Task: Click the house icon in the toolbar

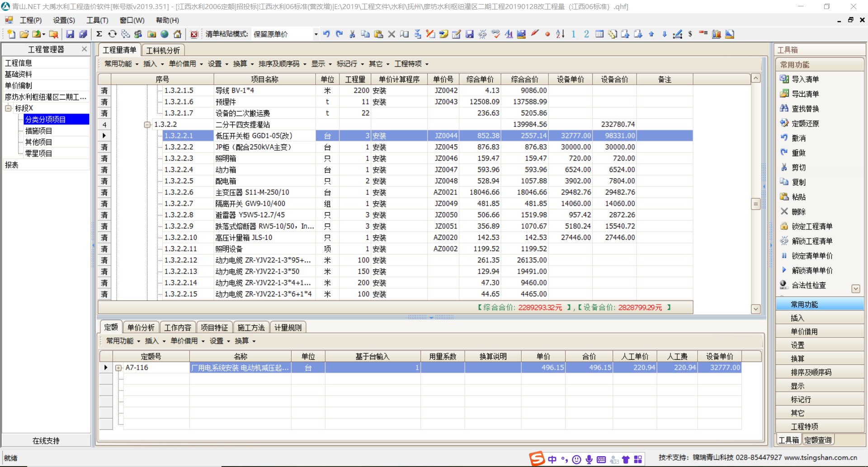Action: tap(178, 34)
